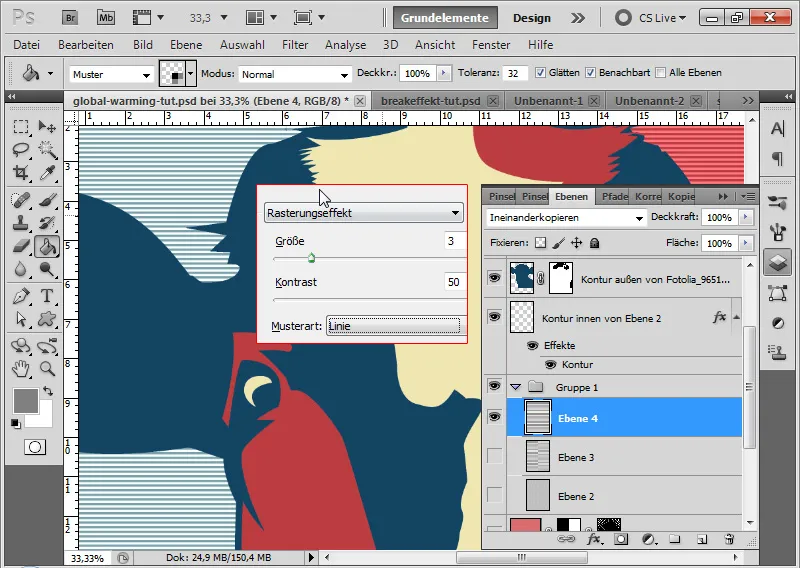Lock all layer attributes
This screenshot has height=568, width=800.
594,243
